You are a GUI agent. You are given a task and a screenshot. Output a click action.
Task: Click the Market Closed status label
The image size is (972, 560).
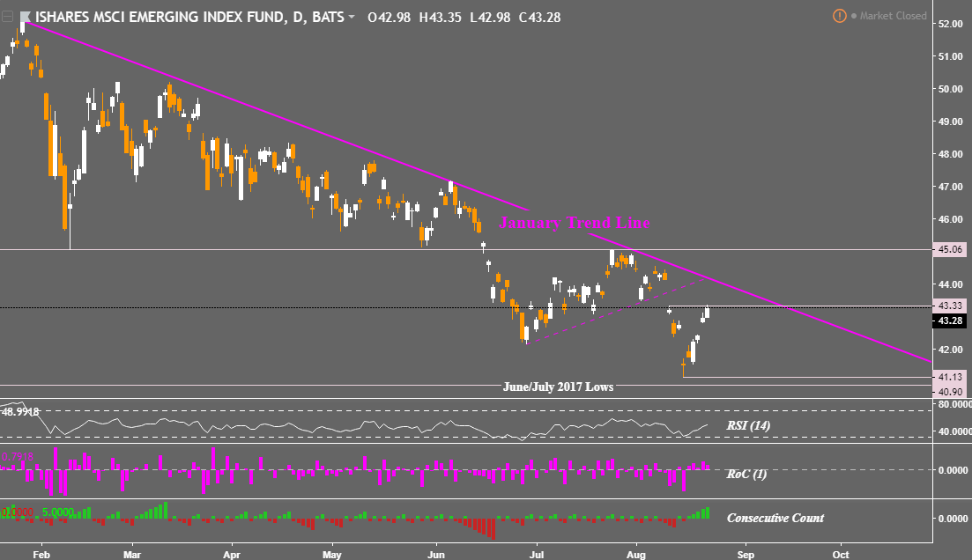tap(893, 16)
